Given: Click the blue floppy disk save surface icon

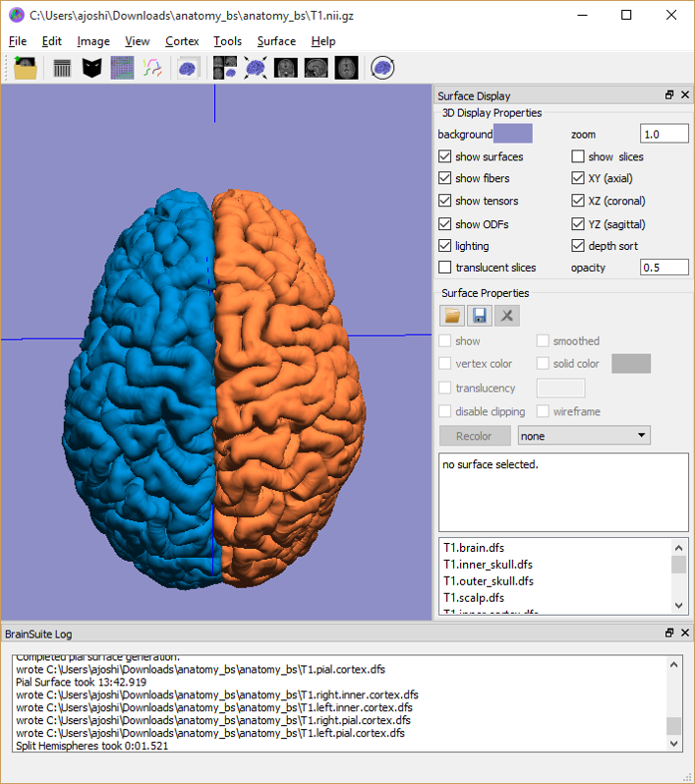Looking at the screenshot, I should click(x=480, y=316).
